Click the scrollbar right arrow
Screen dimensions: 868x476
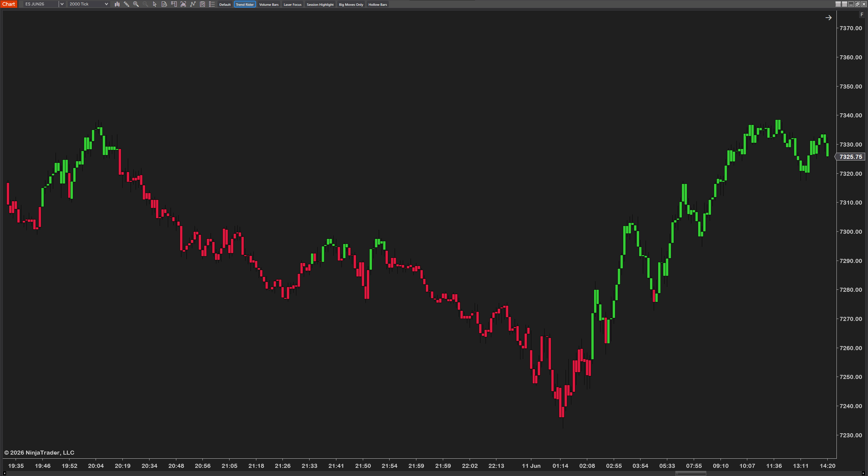(863, 473)
